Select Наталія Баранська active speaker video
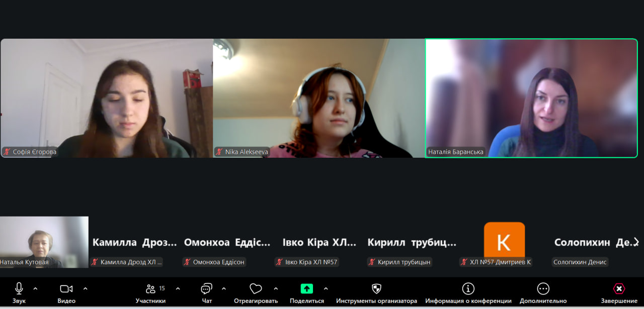 (x=531, y=98)
